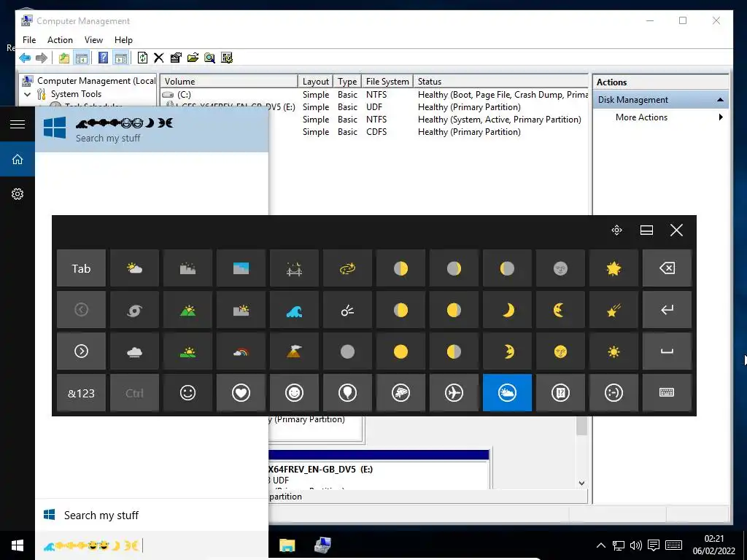Screen dimensions: 747x560
Task: Go to next emoji page arrow
Action: point(81,351)
